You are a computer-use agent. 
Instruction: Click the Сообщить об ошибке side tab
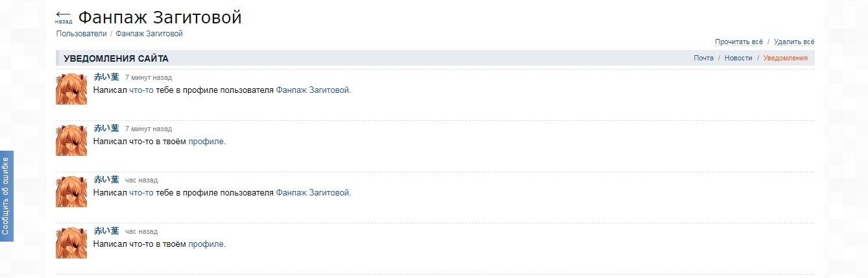click(6, 196)
